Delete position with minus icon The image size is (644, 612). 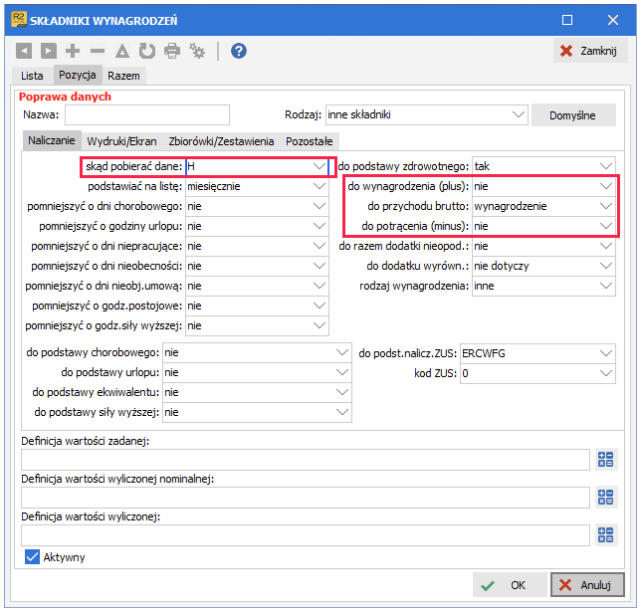[x=97, y=51]
